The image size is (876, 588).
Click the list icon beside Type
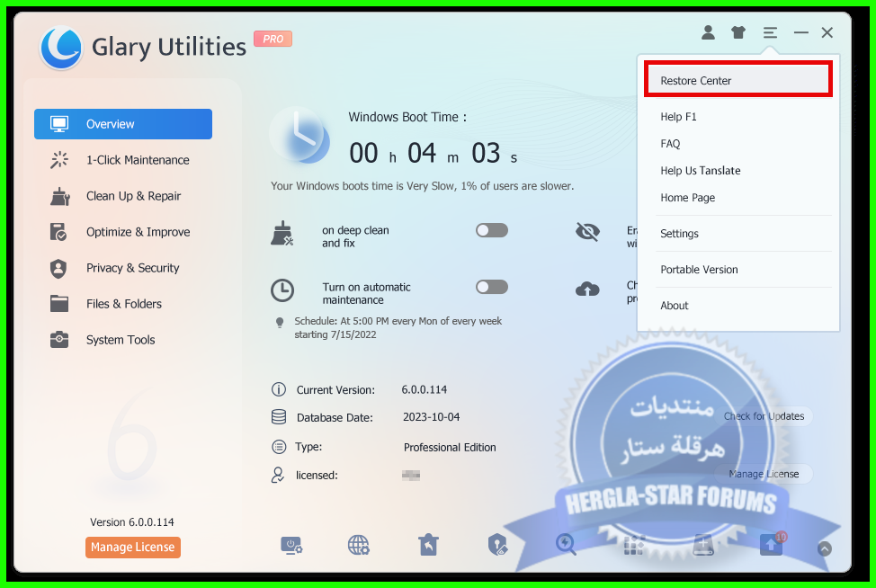(278, 446)
